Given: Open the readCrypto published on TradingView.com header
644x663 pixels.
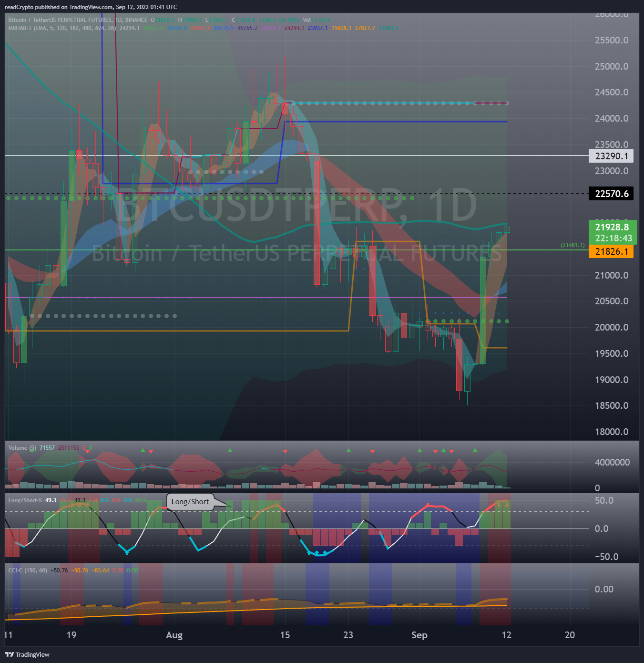Looking at the screenshot, I should click(x=91, y=7).
